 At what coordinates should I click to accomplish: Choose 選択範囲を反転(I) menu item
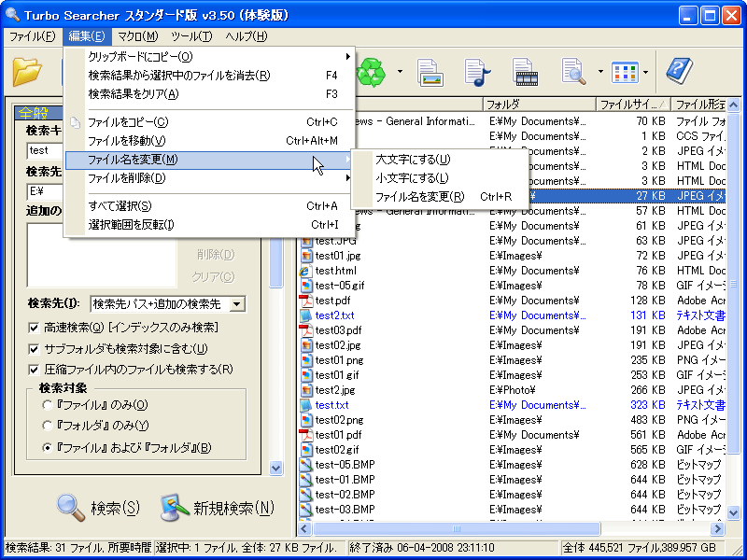click(209, 224)
